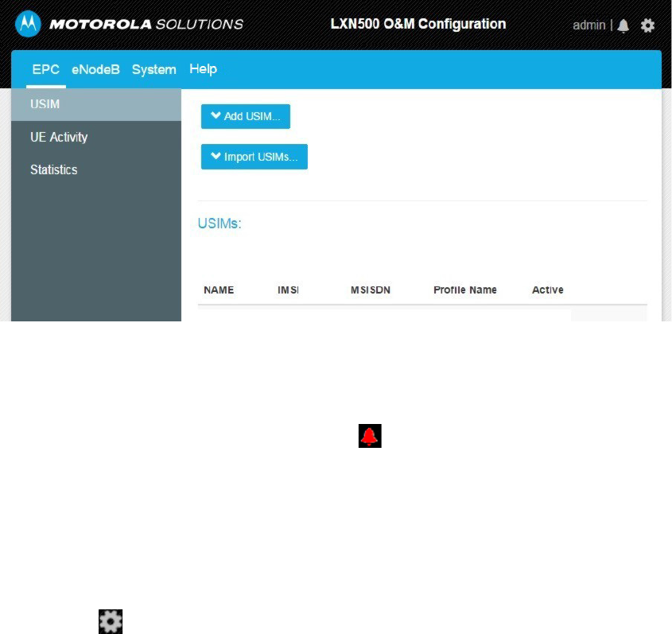672x634 pixels.
Task: Expand the Import USIMs panel
Action: click(x=254, y=157)
